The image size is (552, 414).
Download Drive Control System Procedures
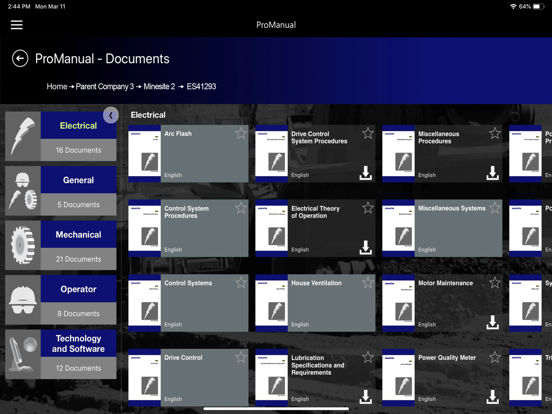(366, 173)
